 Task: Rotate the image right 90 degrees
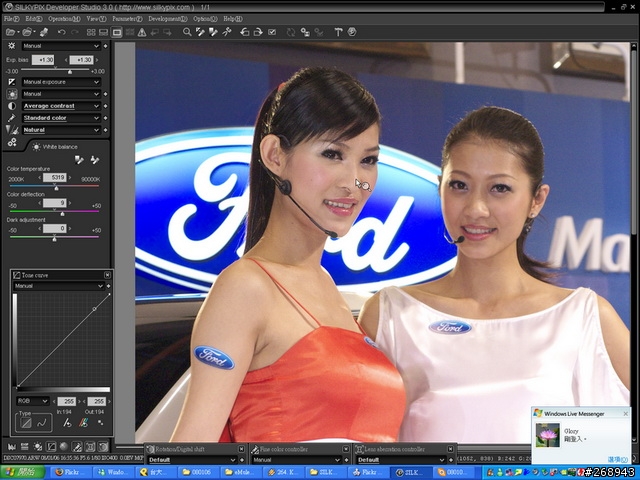coord(258,32)
